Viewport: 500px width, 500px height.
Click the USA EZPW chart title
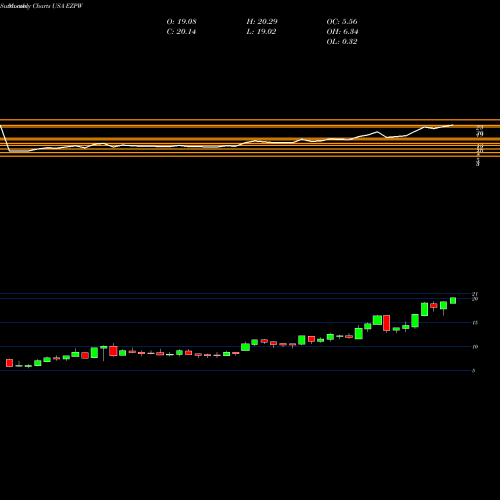(41, 6)
